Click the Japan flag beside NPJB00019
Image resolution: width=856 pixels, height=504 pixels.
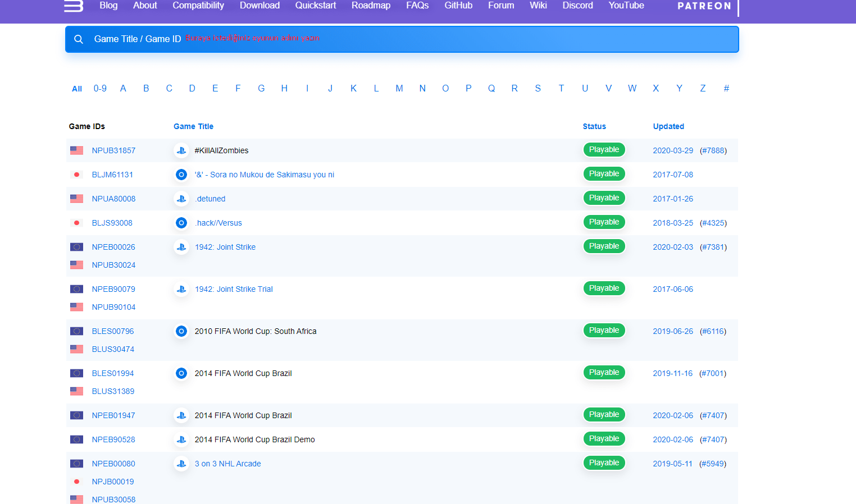coord(76,482)
